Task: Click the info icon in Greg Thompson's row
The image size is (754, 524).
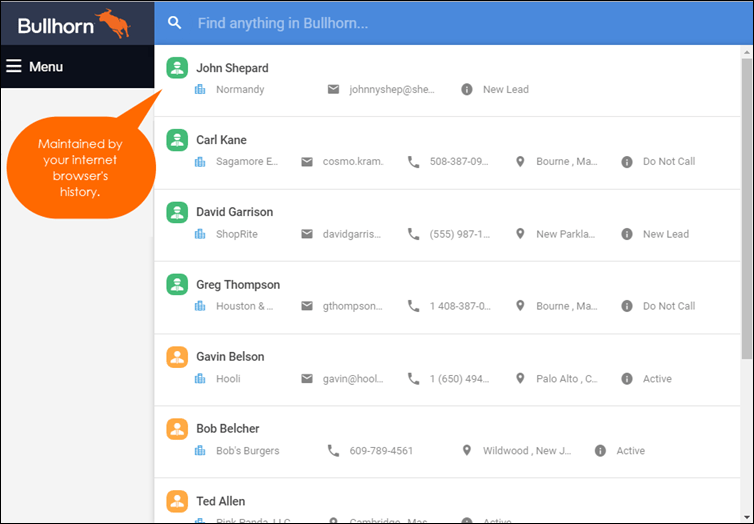Action: pos(627,306)
